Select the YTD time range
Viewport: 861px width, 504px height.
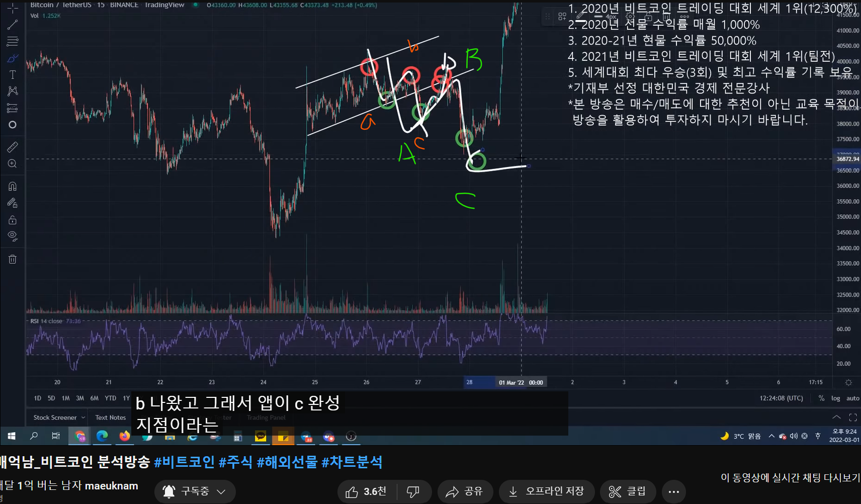111,398
